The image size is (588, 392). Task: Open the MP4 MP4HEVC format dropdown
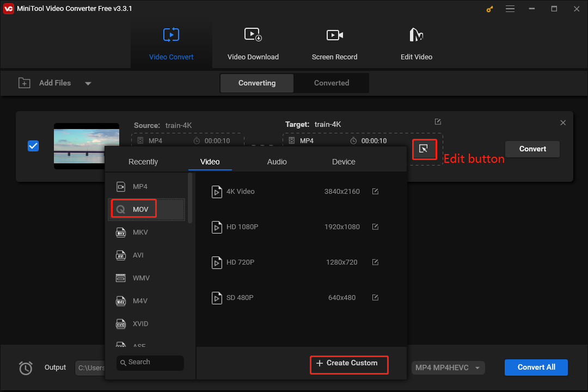(x=448, y=367)
